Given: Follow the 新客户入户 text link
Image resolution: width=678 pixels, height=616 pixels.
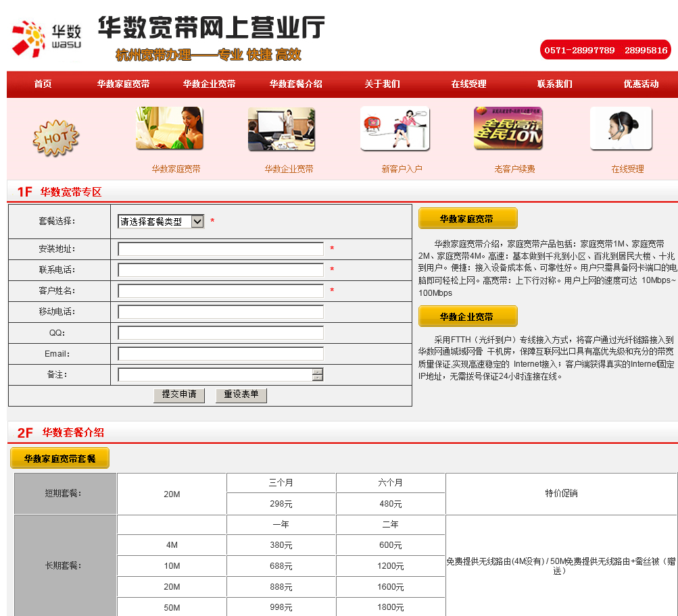Looking at the screenshot, I should (402, 169).
